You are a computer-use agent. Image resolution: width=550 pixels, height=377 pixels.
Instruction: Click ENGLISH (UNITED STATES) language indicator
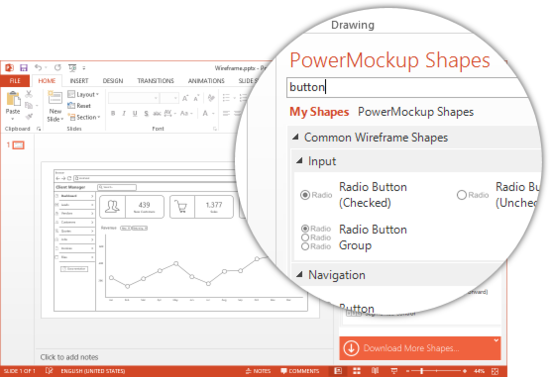[93, 371]
